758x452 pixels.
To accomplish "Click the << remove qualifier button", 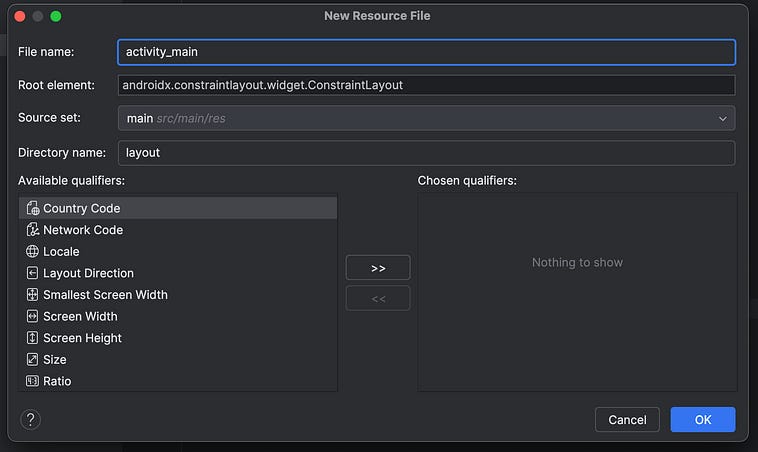I will coord(378,299).
